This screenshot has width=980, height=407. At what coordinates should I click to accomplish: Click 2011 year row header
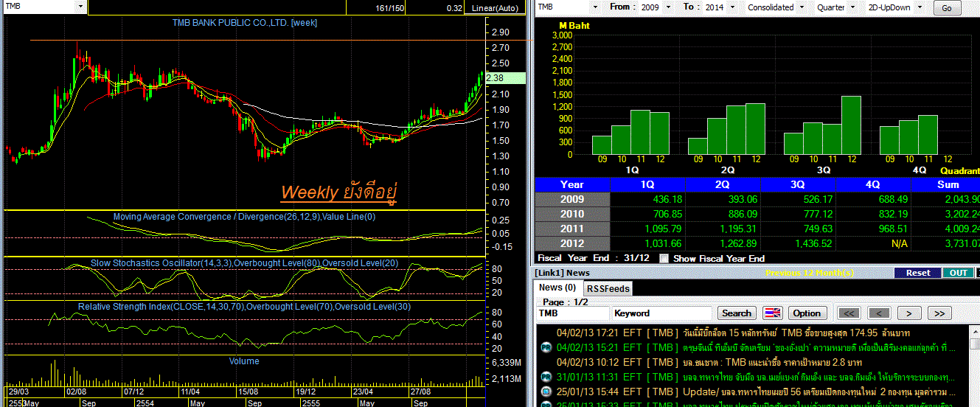point(572,229)
